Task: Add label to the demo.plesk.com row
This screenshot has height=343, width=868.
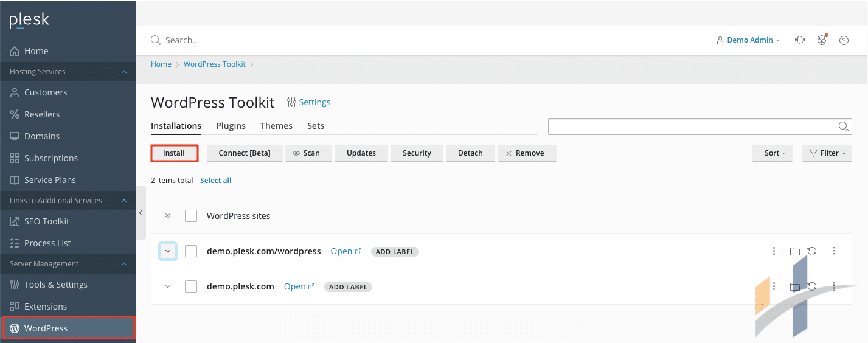Action: pos(348,287)
